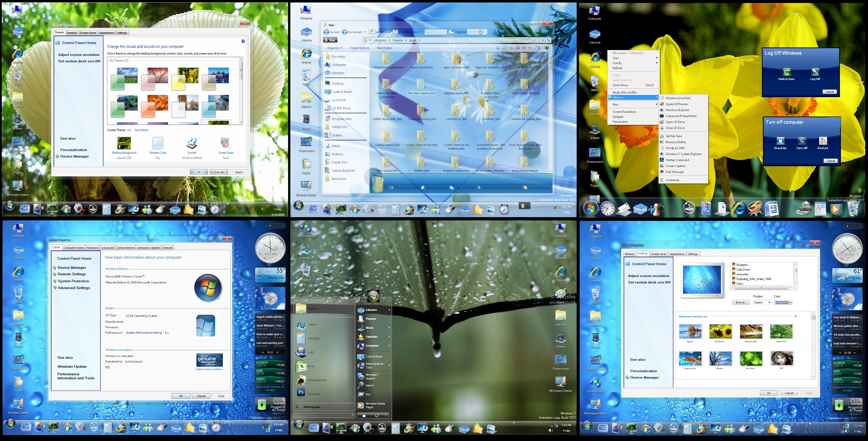Click the Restart icon
This screenshot has height=441, width=868.
(823, 141)
